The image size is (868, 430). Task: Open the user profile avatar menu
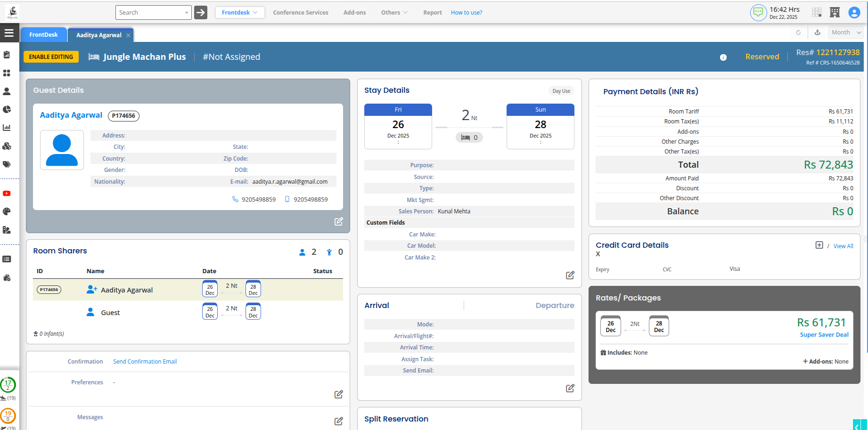pos(854,12)
